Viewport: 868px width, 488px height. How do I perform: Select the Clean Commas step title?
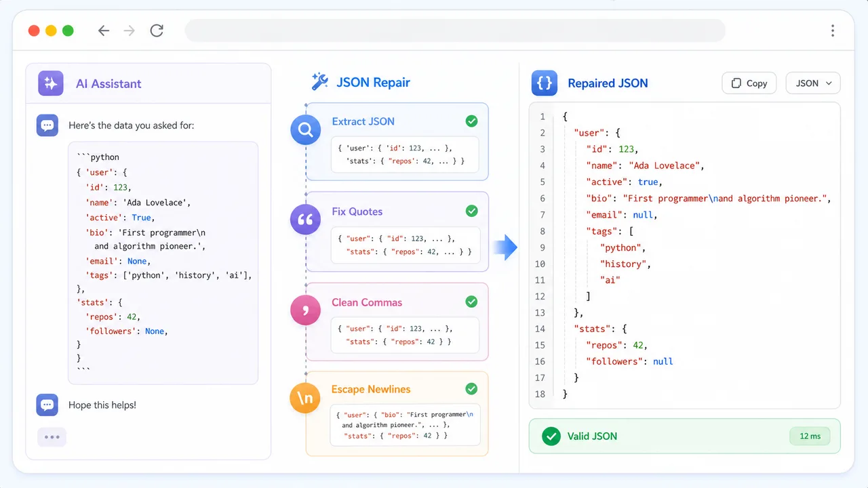[367, 302]
